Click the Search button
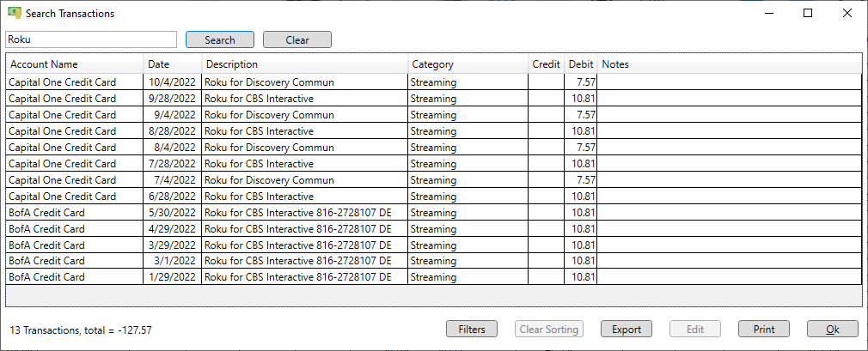Image resolution: width=868 pixels, height=351 pixels. point(220,39)
